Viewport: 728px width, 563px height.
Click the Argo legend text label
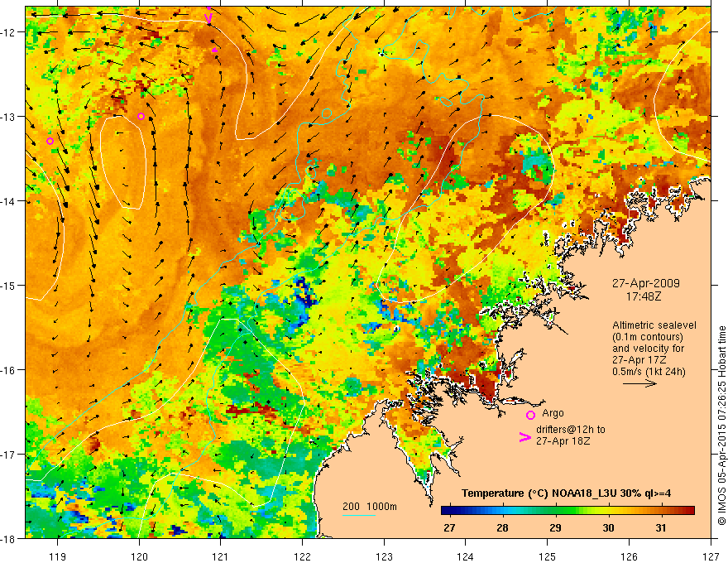tap(553, 403)
